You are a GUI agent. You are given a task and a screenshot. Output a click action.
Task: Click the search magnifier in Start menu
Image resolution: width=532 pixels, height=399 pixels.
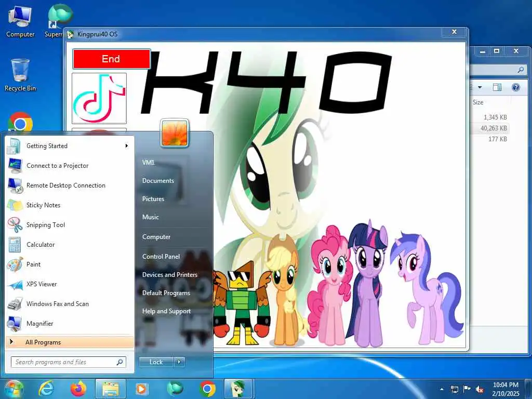click(119, 362)
